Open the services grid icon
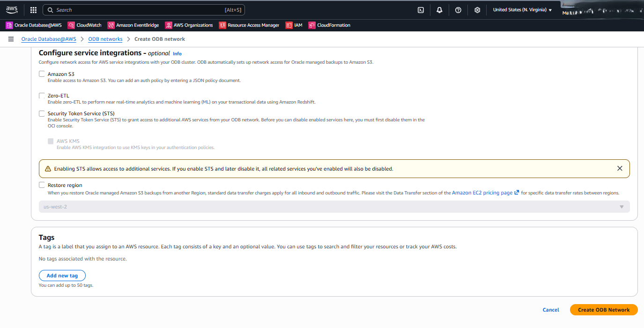The width and height of the screenshot is (644, 328). (x=32, y=9)
